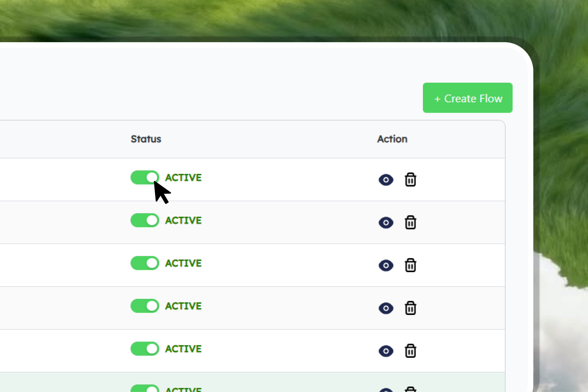Click the third row's eye view icon
588x392 pixels.
pyautogui.click(x=386, y=265)
